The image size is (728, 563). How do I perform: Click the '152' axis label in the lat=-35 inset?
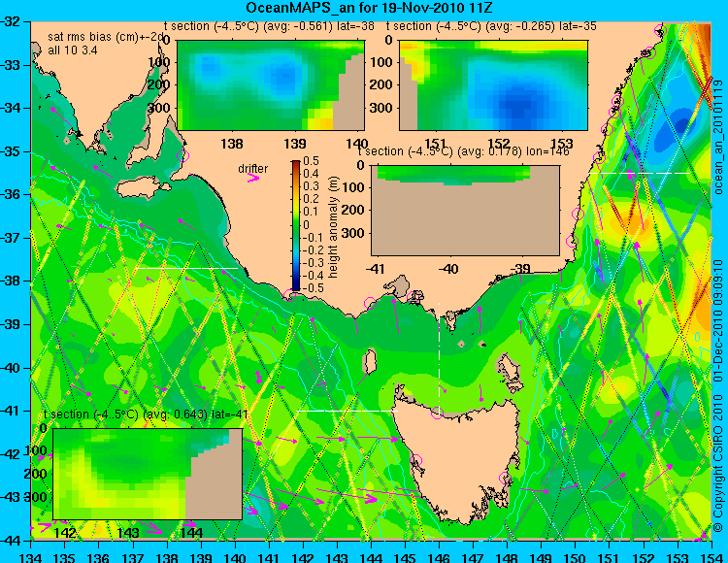pyautogui.click(x=499, y=144)
